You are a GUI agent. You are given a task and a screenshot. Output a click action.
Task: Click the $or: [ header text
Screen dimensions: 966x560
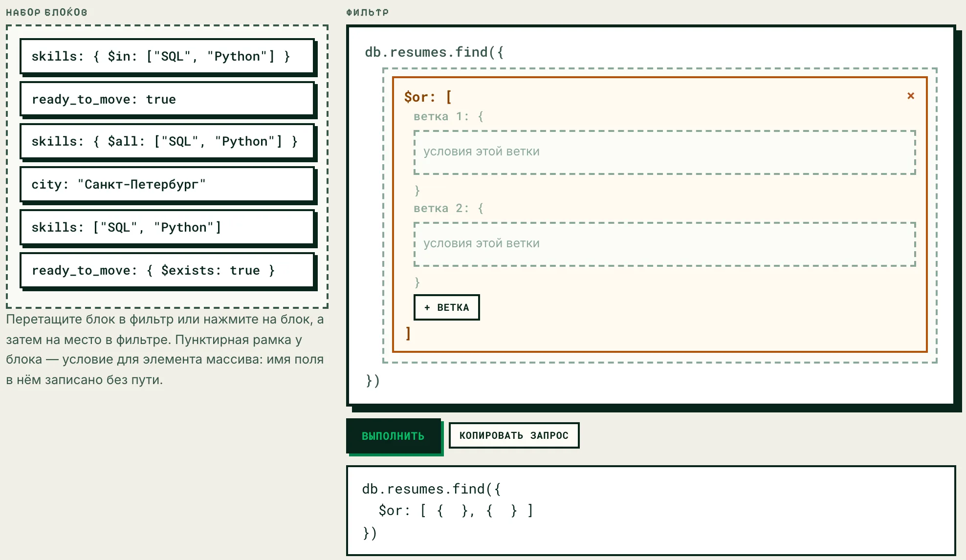428,97
